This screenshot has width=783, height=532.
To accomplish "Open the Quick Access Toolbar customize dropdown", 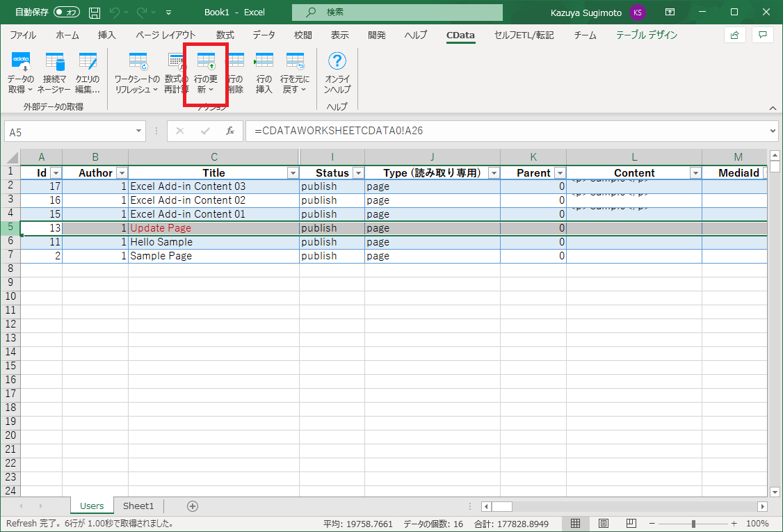I will coord(168,13).
